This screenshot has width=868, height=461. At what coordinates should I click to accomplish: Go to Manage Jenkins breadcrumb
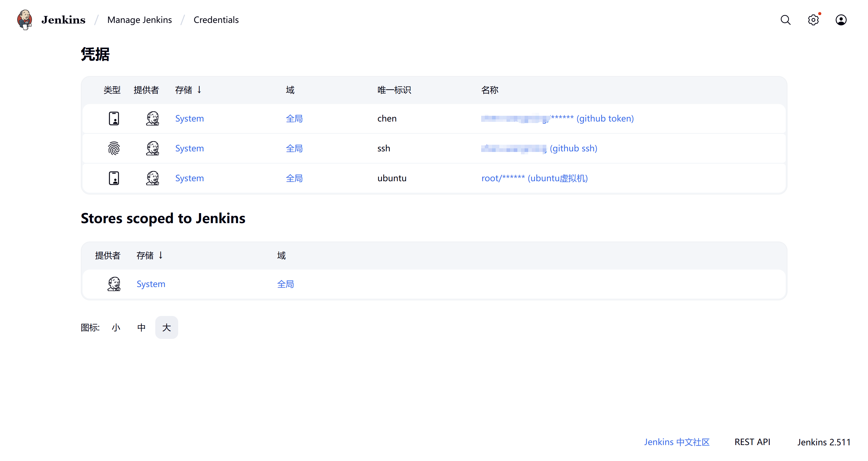tap(140, 20)
